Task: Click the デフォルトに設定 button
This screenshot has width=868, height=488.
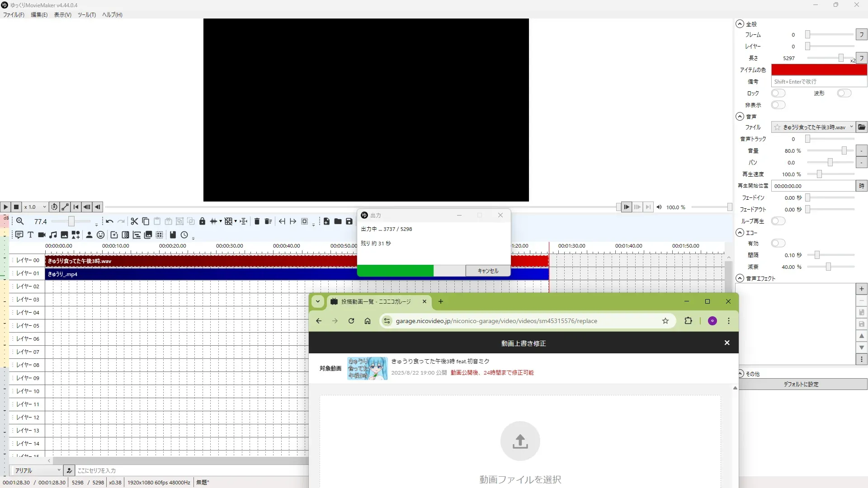Action: (801, 385)
